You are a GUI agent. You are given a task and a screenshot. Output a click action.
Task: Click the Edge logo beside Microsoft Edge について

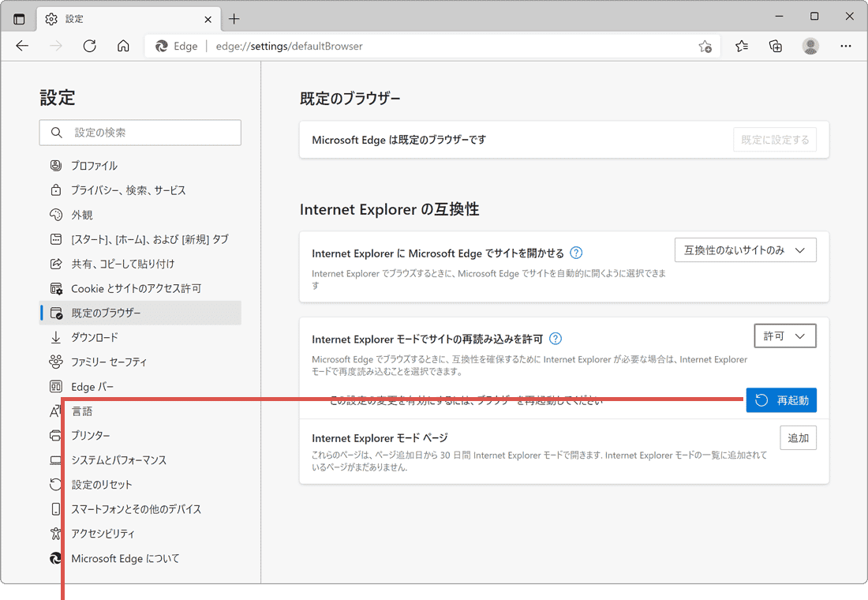click(56, 558)
